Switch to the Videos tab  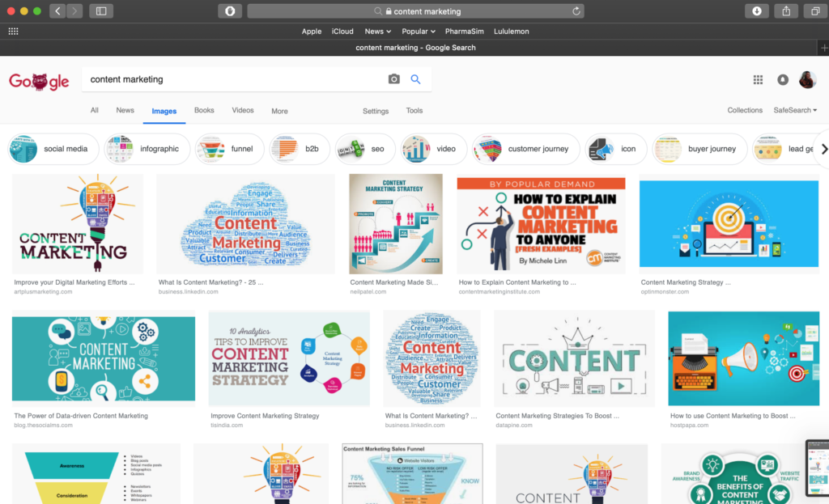[243, 110]
